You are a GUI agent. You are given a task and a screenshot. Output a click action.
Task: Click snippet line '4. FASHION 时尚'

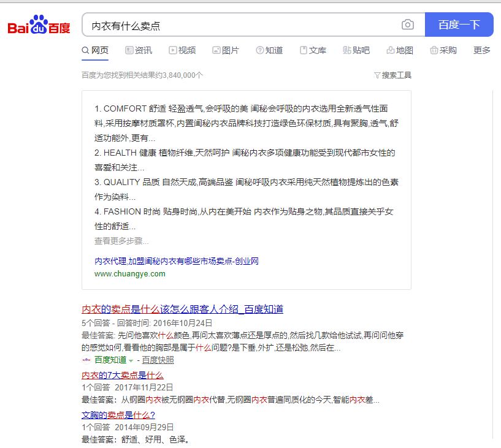244,219
